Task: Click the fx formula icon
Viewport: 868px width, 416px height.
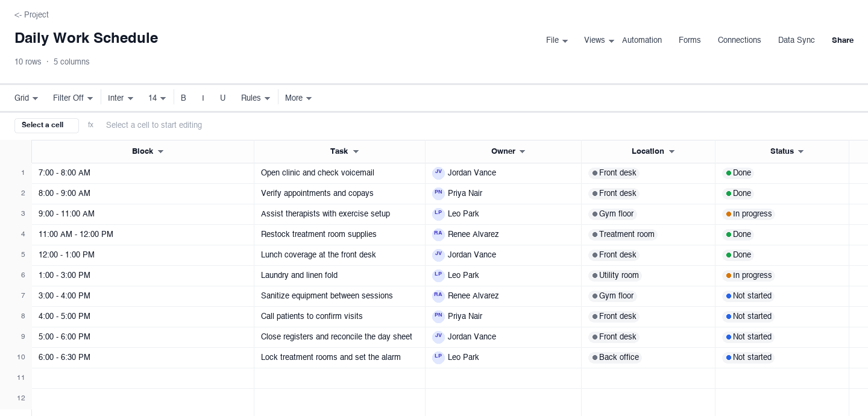Action: pyautogui.click(x=90, y=125)
